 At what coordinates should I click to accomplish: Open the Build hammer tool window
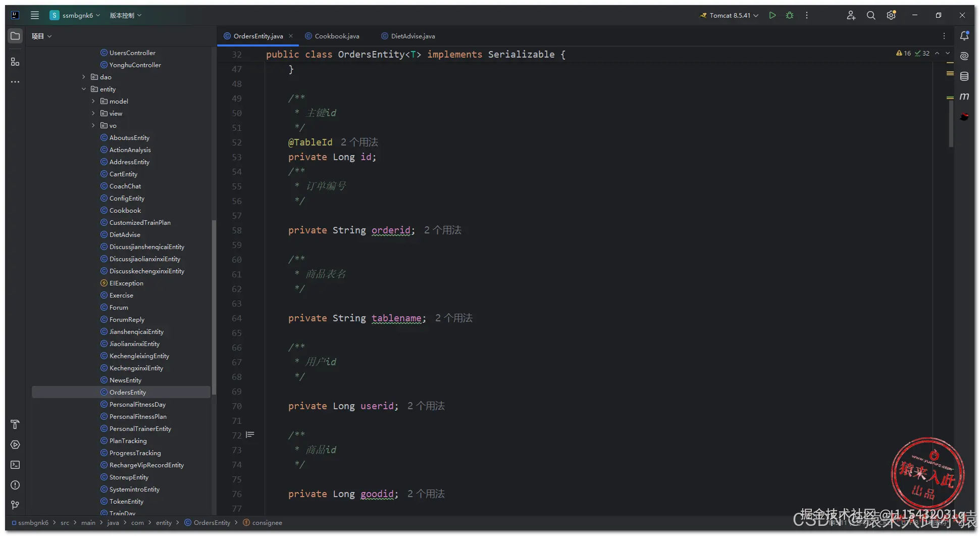15,424
